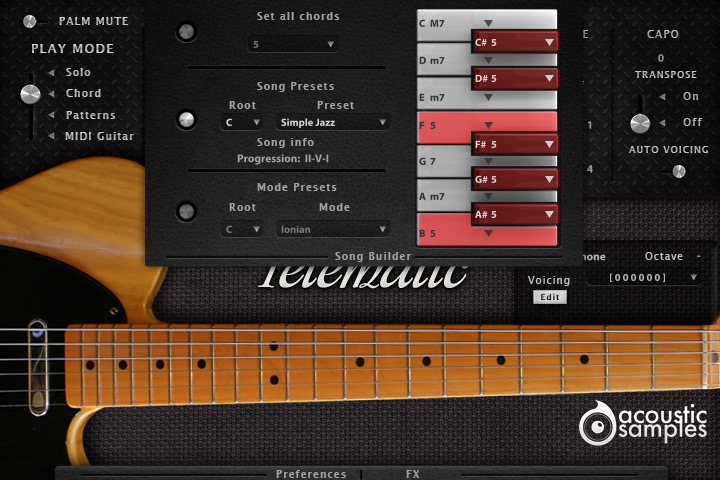Select Chord play mode
The width and height of the screenshot is (720, 480).
[x=83, y=93]
